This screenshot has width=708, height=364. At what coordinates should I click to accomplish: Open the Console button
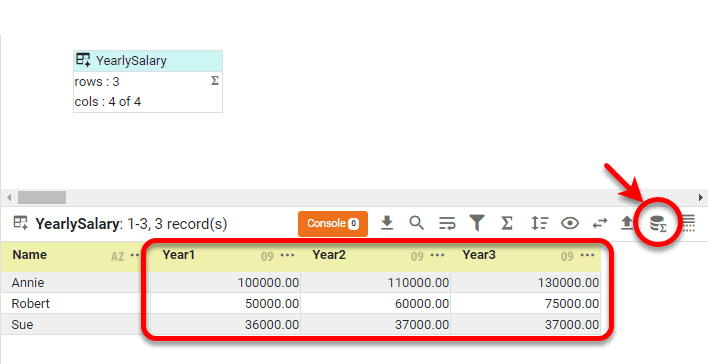333,224
